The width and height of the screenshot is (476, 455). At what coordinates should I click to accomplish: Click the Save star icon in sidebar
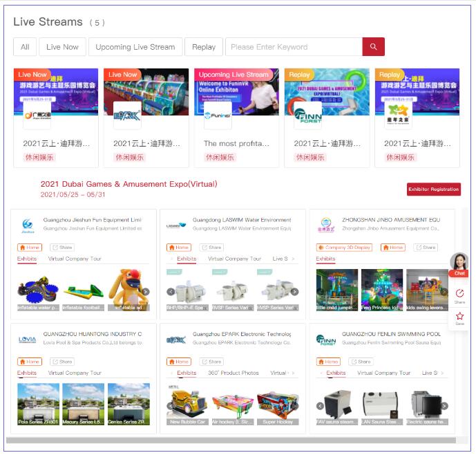[x=459, y=318]
